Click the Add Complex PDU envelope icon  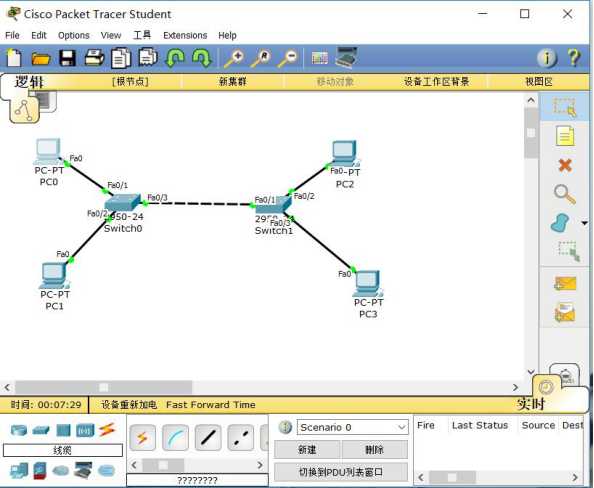pyautogui.click(x=565, y=312)
